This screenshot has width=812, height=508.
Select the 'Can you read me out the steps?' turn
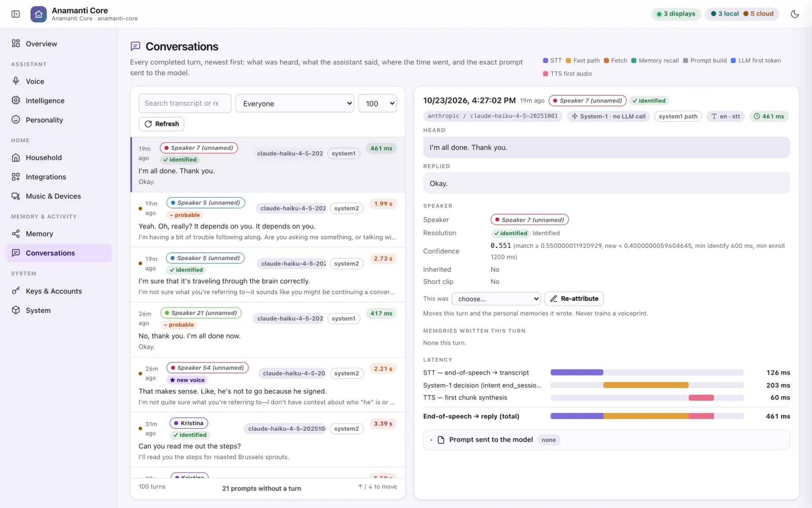point(268,440)
